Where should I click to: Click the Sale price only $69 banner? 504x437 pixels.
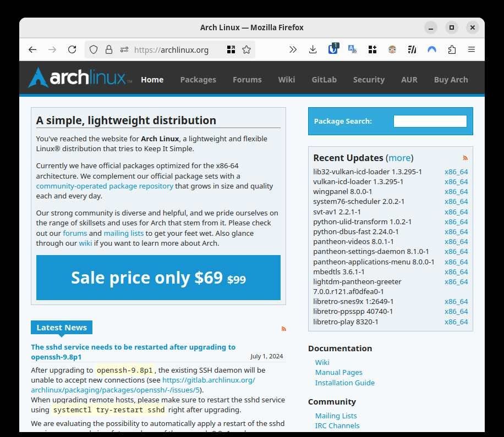pos(158,278)
